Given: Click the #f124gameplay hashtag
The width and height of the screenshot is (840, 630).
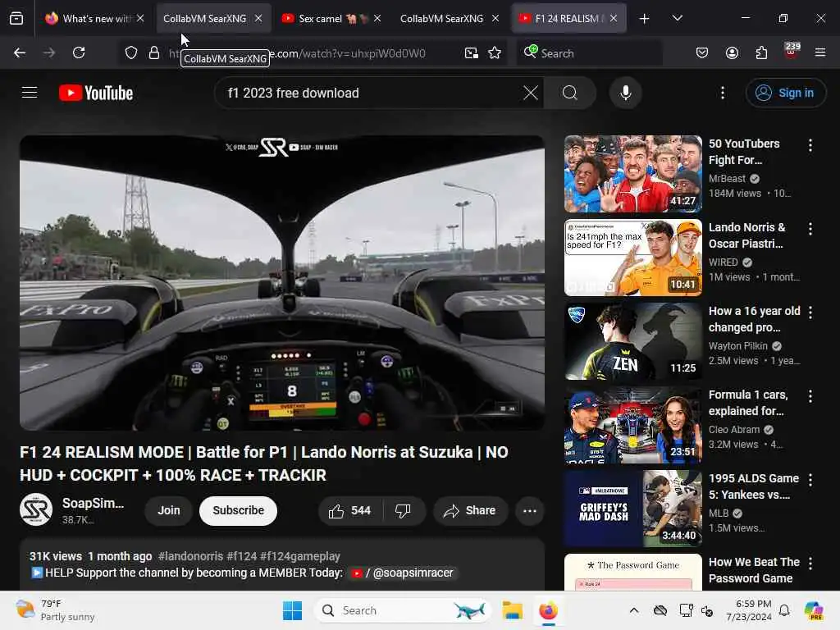Looking at the screenshot, I should coord(300,556).
